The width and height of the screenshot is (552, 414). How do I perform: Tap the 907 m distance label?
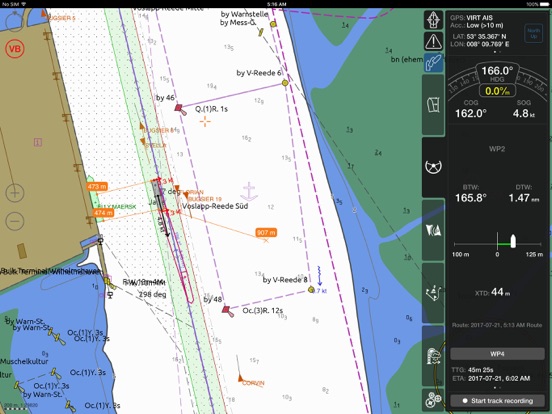coord(266,232)
